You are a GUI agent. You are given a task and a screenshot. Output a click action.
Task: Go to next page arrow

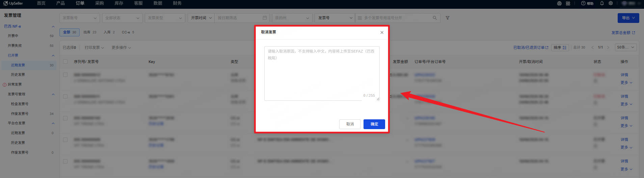(x=608, y=48)
